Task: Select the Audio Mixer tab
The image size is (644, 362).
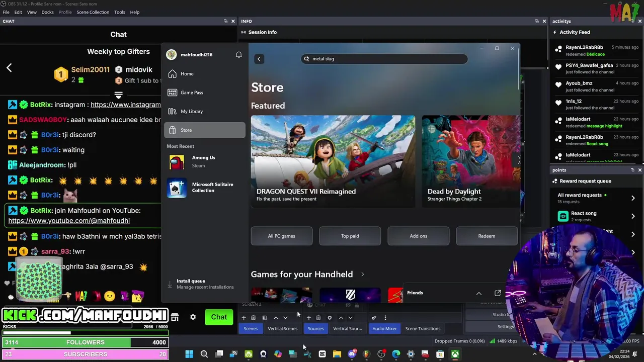Action: click(384, 329)
